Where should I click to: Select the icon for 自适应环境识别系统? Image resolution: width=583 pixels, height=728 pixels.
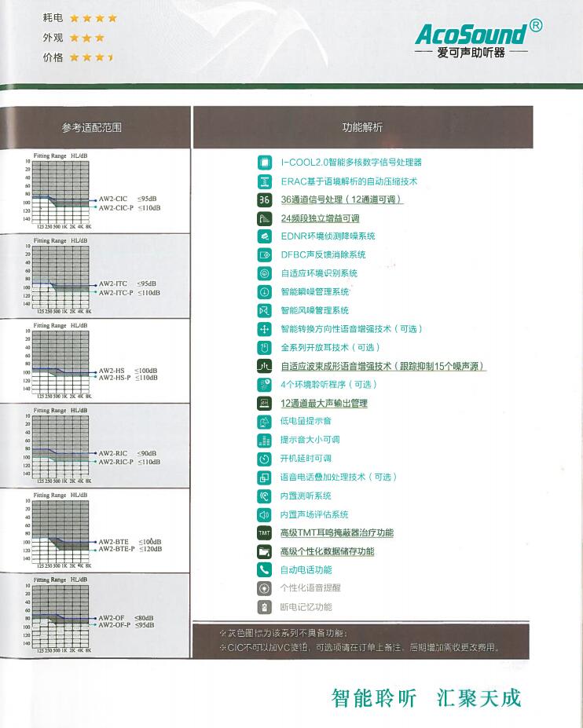264,273
